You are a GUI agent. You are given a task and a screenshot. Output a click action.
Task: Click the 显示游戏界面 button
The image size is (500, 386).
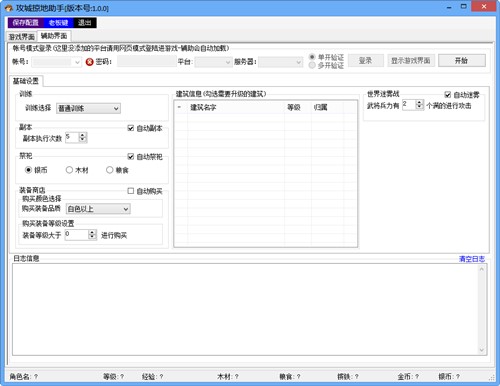[411, 61]
